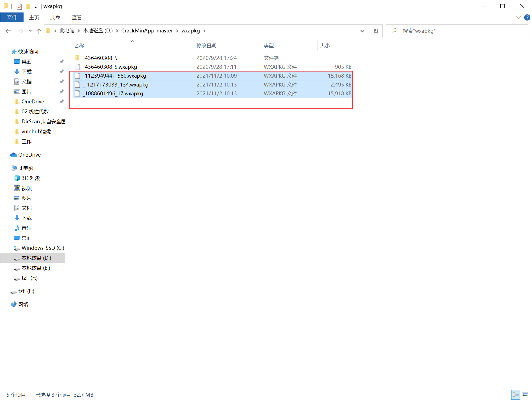Open 3D 对象 under This PC
The width and height of the screenshot is (532, 400).
[31, 178]
